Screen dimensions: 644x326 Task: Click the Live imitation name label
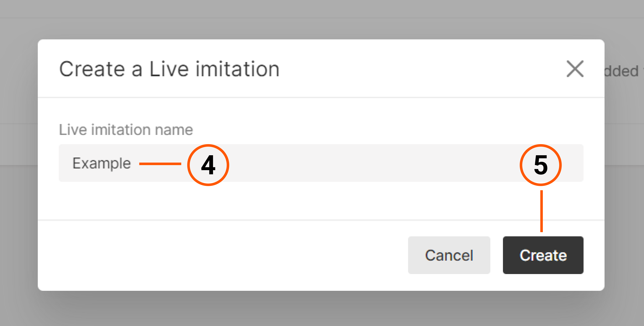pyautogui.click(x=126, y=129)
